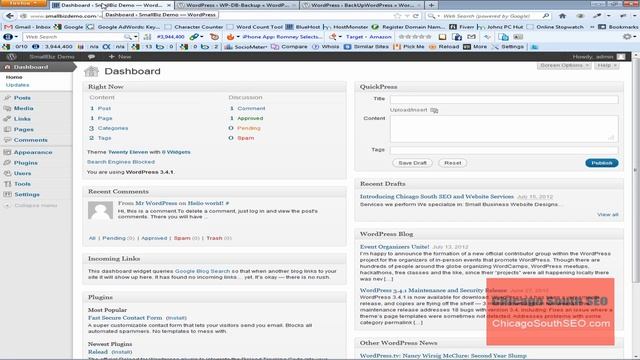
Task: Open the Pending comments link in Right Now
Action: click(x=249, y=128)
